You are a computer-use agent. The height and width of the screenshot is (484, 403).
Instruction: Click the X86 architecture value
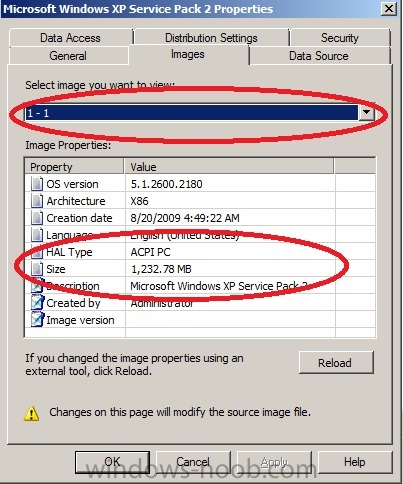(139, 201)
